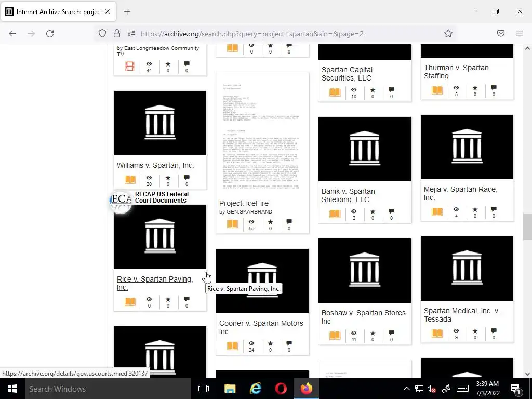
Task: Save page to Pocket
Action: click(x=501, y=33)
